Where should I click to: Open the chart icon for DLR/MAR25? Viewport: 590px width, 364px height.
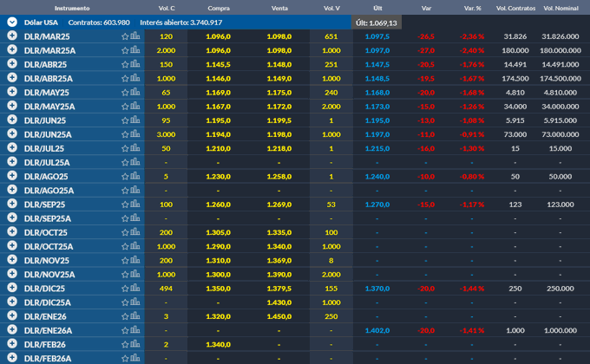tap(135, 36)
